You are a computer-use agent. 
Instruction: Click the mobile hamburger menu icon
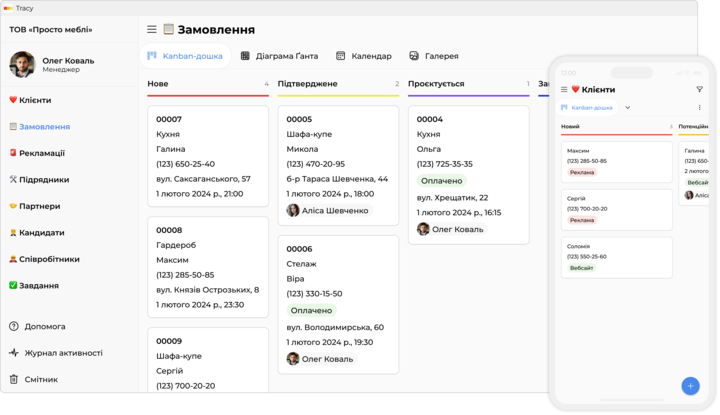[x=564, y=90]
